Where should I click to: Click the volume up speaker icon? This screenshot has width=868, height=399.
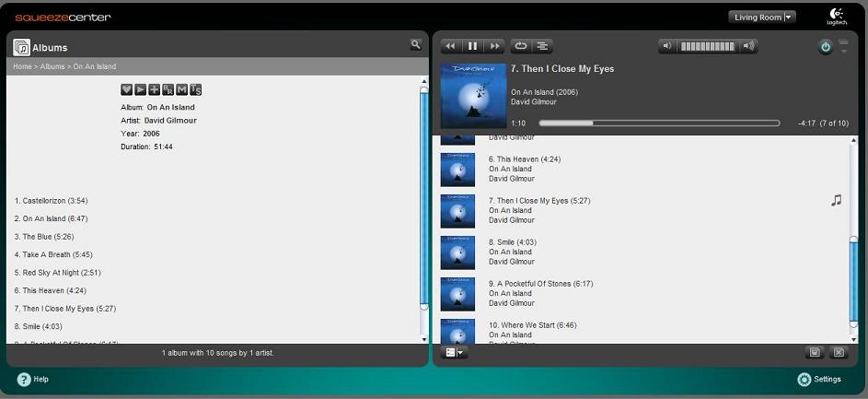[748, 46]
